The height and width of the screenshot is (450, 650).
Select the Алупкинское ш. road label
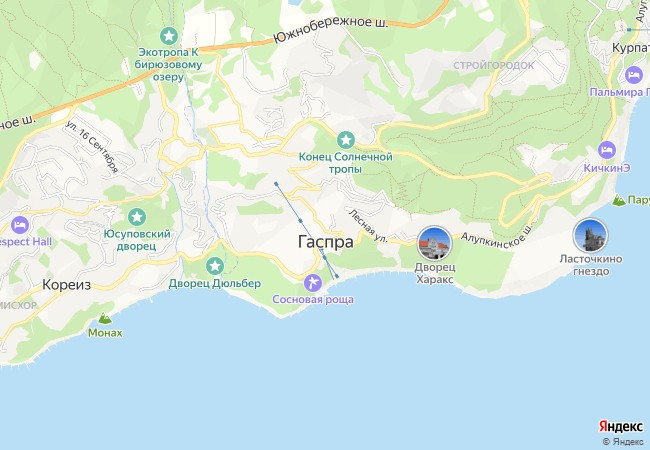pos(497,238)
